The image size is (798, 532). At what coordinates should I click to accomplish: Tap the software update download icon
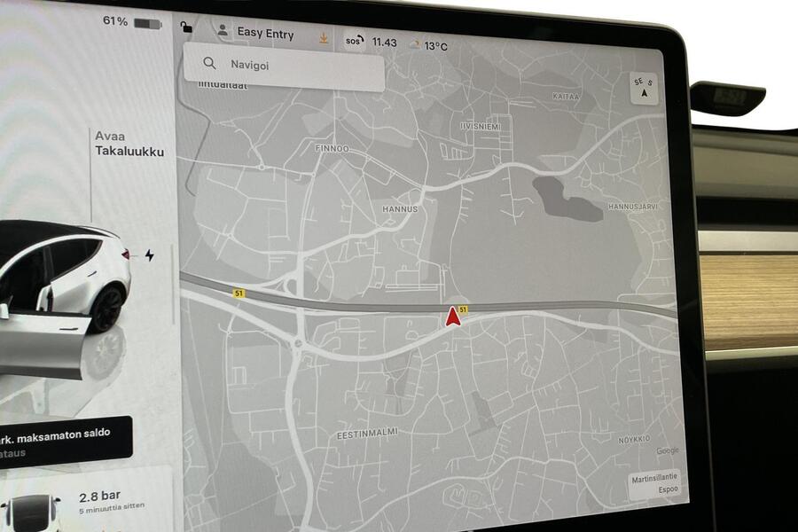tap(325, 37)
